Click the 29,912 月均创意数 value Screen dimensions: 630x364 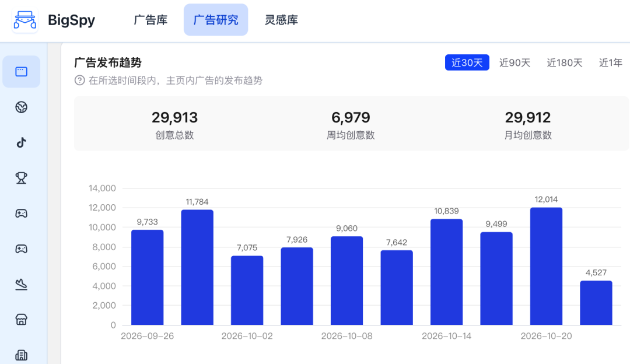pyautogui.click(x=528, y=117)
